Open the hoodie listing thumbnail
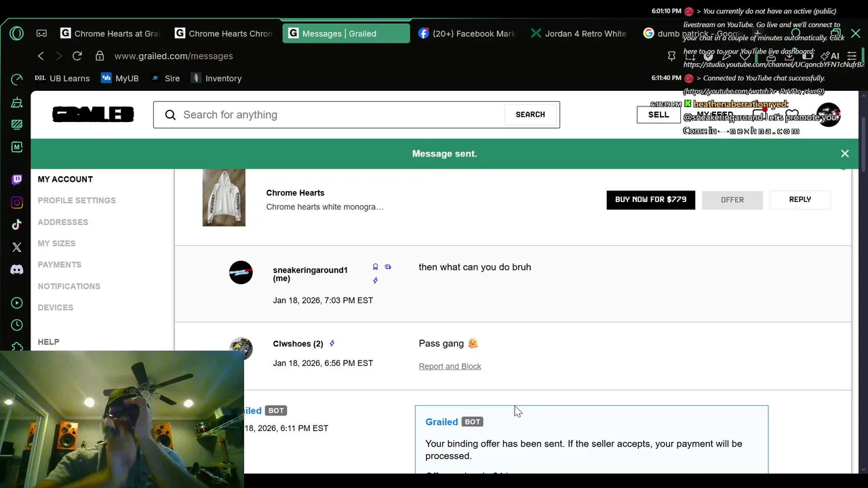The image size is (868, 488). [224, 197]
